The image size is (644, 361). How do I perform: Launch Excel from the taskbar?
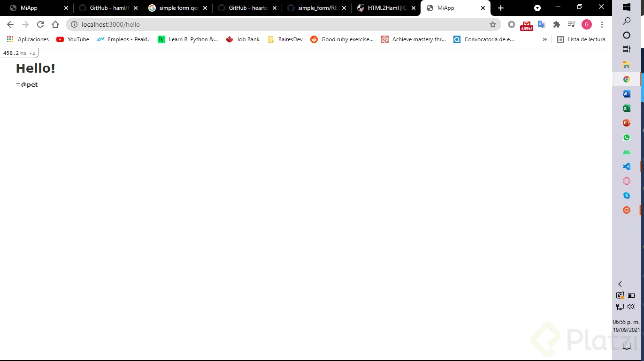coord(626,108)
